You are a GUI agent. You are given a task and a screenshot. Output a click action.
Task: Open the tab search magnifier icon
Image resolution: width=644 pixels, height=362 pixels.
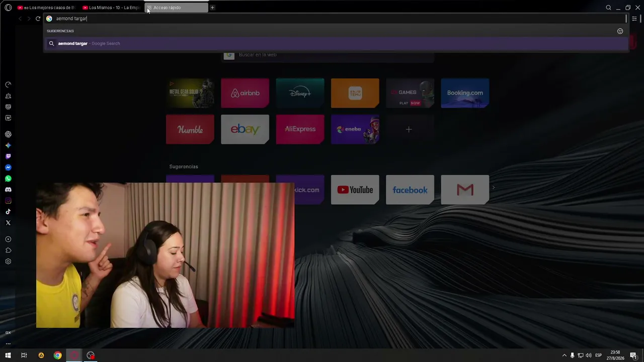click(608, 8)
